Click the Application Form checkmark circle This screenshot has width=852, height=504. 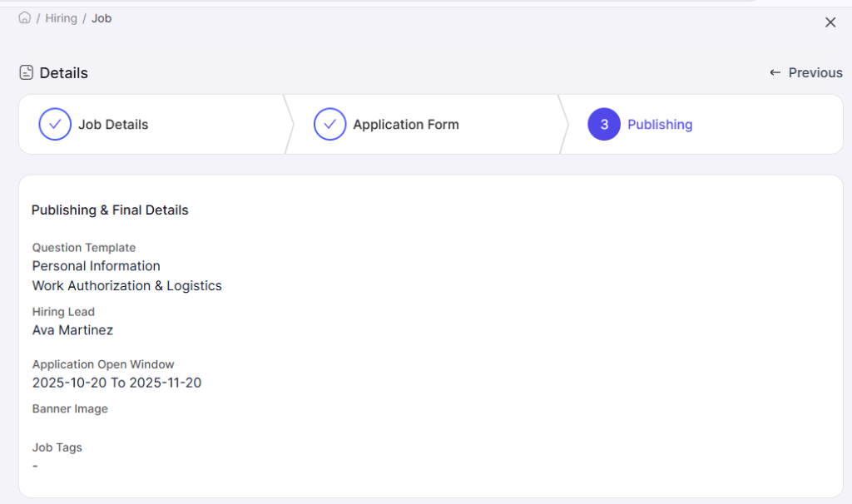329,124
